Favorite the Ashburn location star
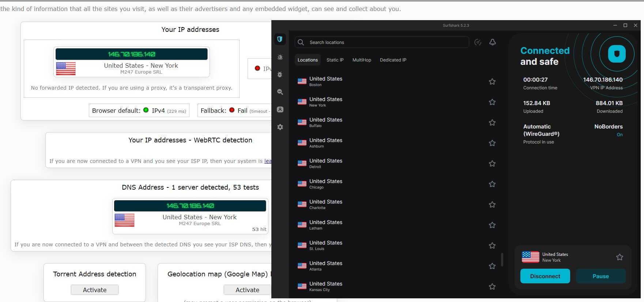Screen dimensions: 644x302 pos(492,143)
